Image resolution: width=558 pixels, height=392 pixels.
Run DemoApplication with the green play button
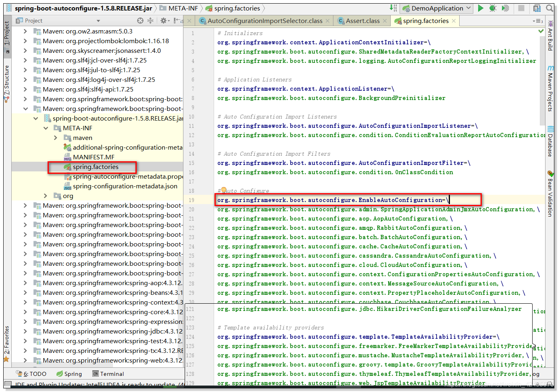[480, 8]
